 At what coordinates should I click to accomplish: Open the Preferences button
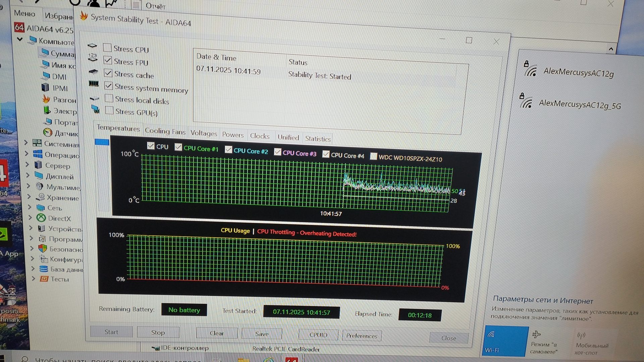click(x=362, y=336)
